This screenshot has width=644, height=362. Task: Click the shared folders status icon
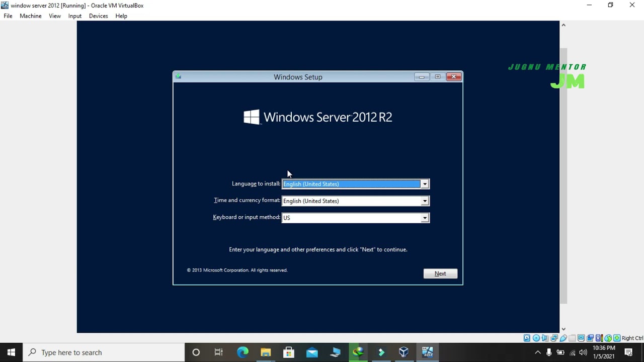tap(572, 338)
